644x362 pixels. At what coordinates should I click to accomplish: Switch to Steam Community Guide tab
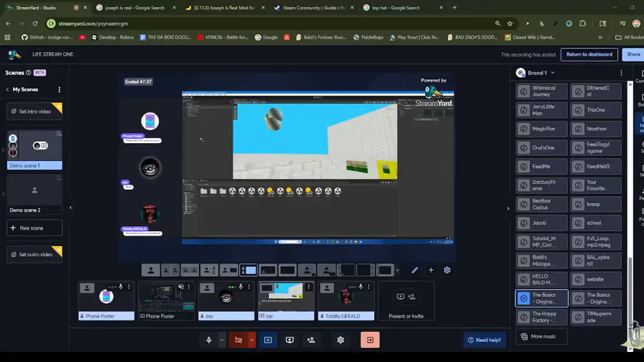(x=314, y=7)
